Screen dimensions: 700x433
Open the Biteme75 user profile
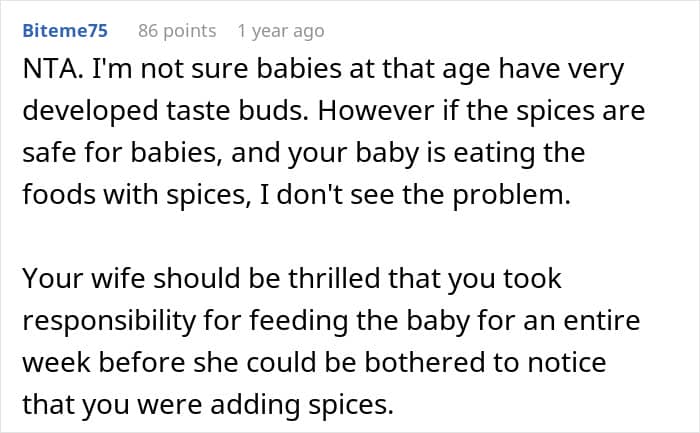65,31
